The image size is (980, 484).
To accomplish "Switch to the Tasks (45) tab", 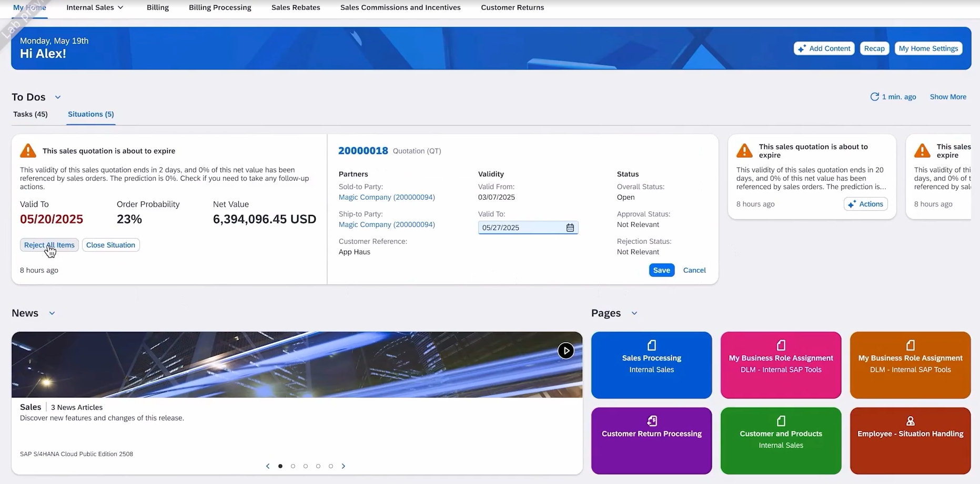I will point(30,114).
